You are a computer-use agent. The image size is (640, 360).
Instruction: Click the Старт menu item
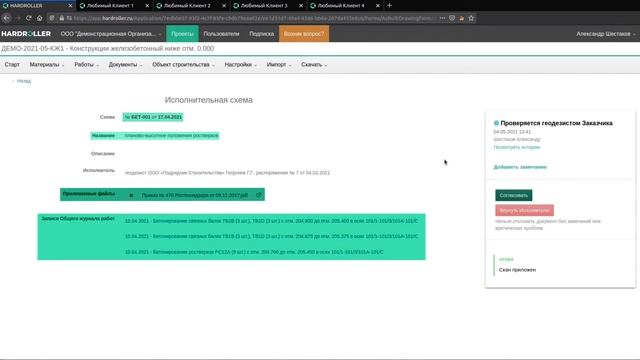(x=12, y=65)
